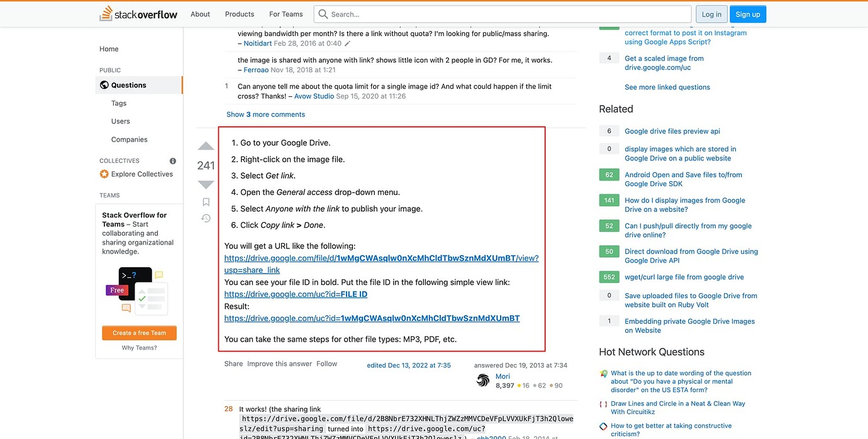Open the Why Teams? details
The image size is (868, 439).
pyautogui.click(x=138, y=347)
